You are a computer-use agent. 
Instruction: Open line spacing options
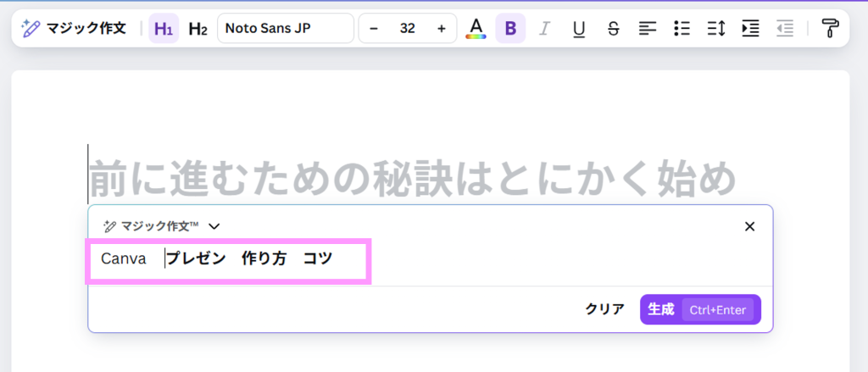716,29
